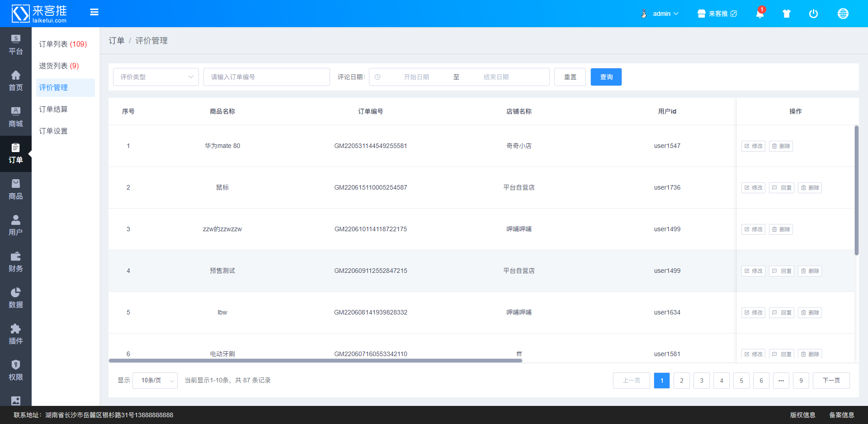Click order number GM220531144549255581
The height and width of the screenshot is (424, 868).
click(x=371, y=146)
